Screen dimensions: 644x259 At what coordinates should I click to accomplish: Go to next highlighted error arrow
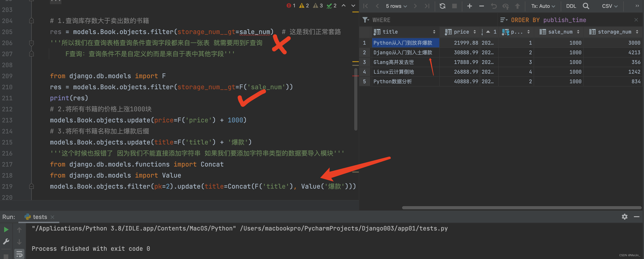click(x=353, y=6)
